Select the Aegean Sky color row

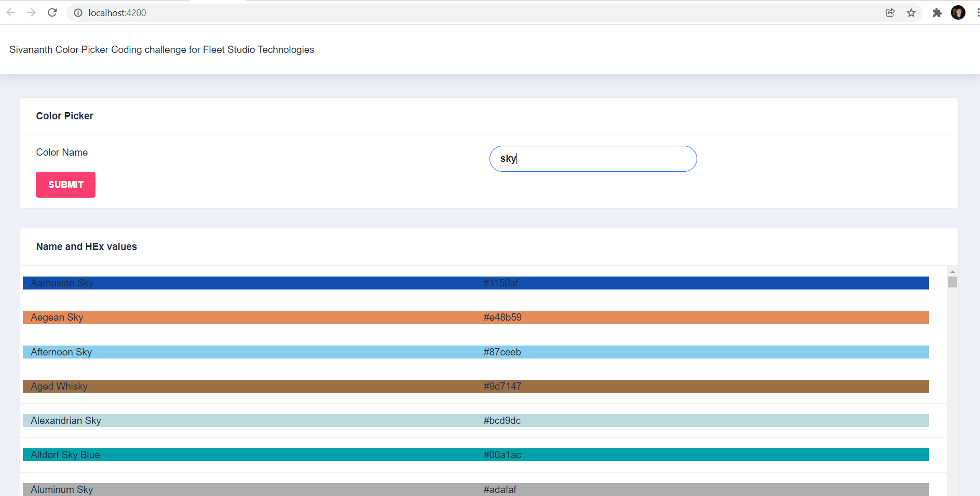tap(260, 317)
